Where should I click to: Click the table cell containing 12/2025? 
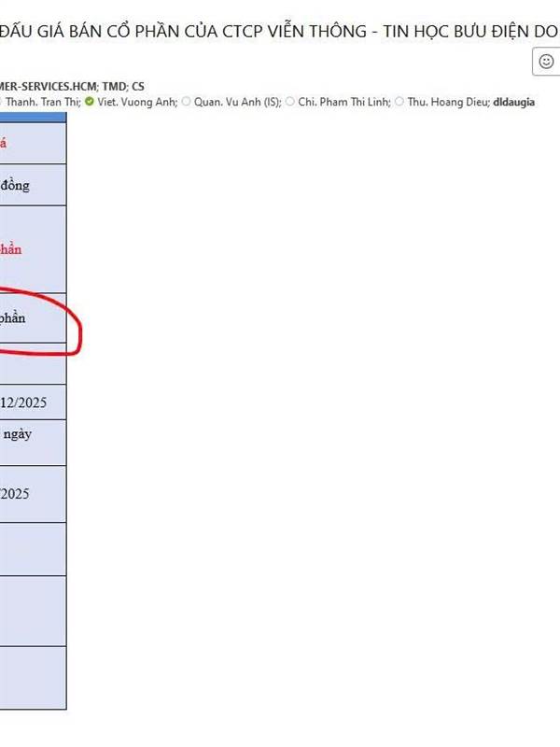click(33, 402)
